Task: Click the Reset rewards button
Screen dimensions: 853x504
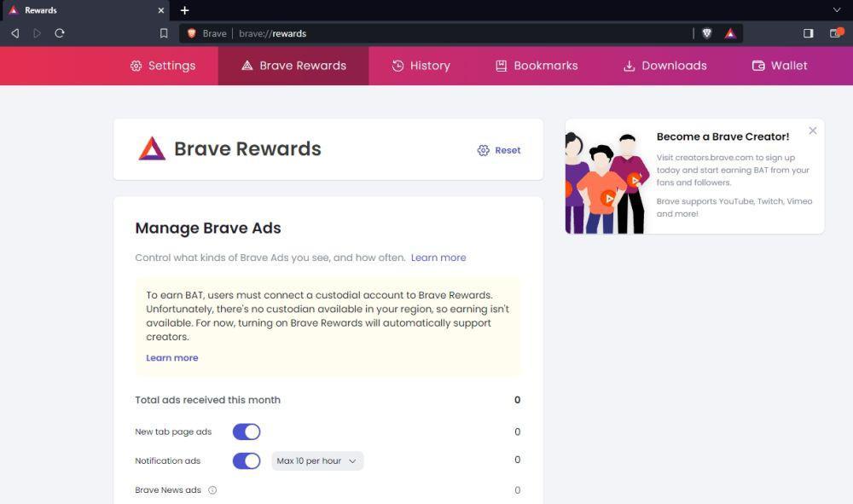Action: tap(499, 150)
